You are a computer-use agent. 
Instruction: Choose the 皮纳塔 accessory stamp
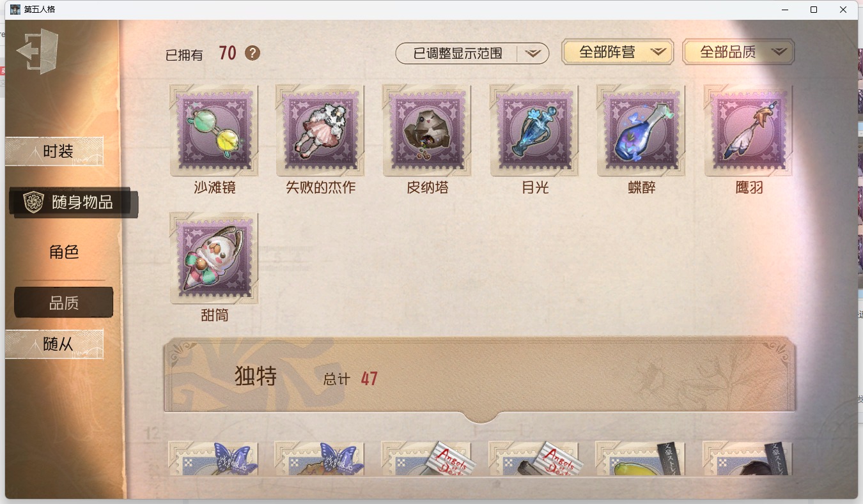click(427, 130)
